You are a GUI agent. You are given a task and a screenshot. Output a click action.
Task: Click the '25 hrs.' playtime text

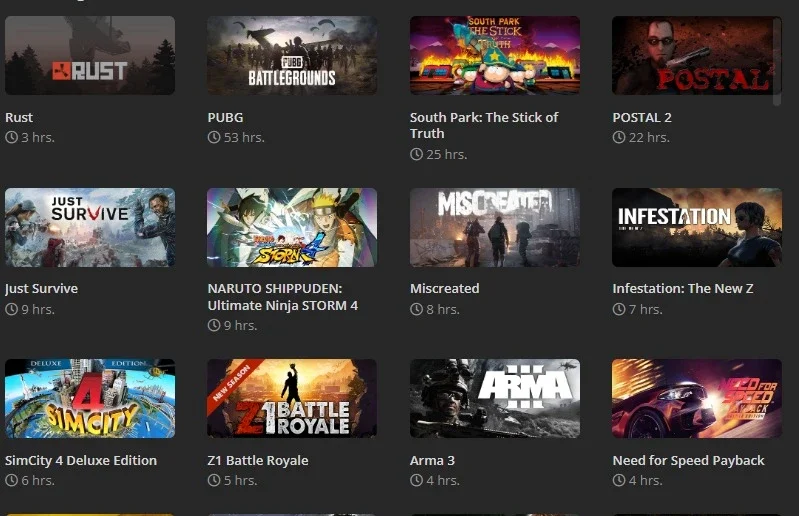(x=447, y=154)
